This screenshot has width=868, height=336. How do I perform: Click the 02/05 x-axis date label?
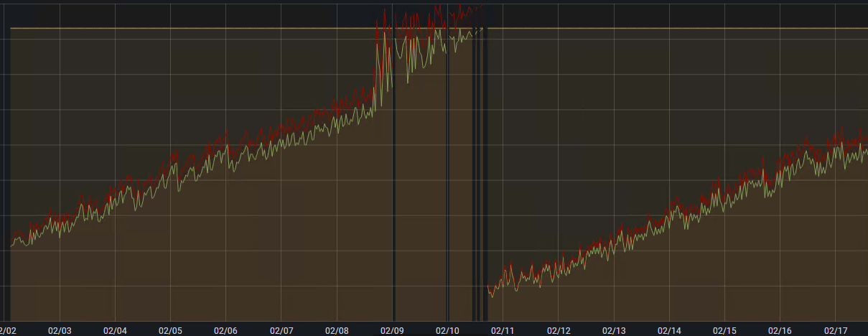(170, 330)
